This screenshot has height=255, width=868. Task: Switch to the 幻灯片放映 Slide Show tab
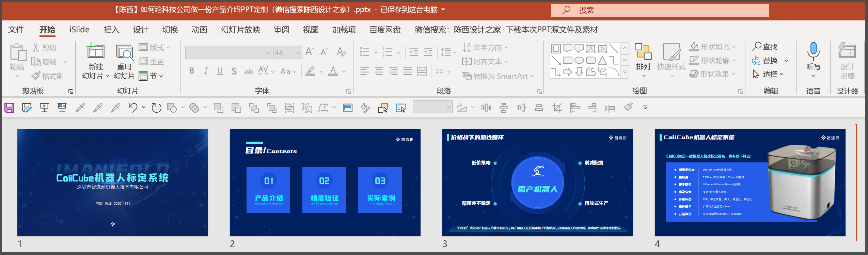pyautogui.click(x=240, y=30)
